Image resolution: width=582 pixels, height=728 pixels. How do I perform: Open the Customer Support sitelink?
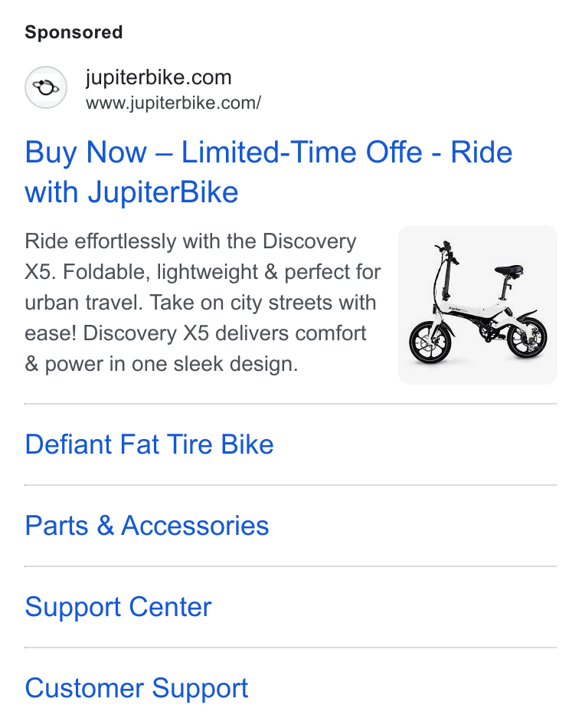coord(136,688)
